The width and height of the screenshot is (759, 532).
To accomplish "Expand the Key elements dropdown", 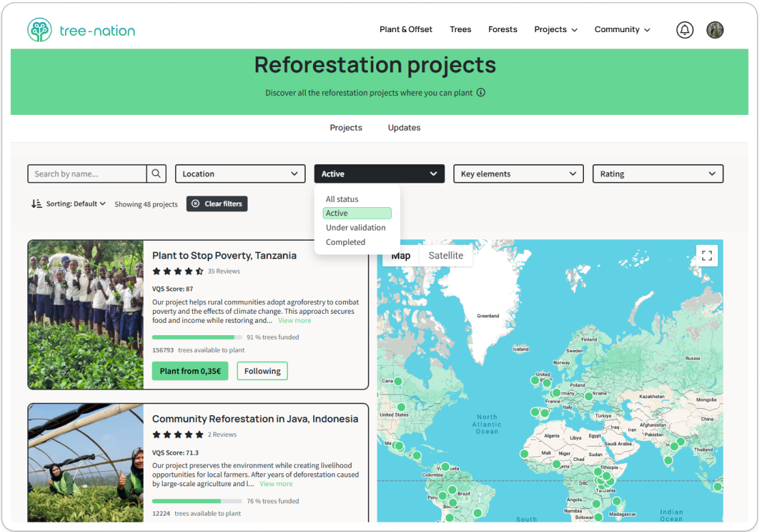I will pos(518,174).
